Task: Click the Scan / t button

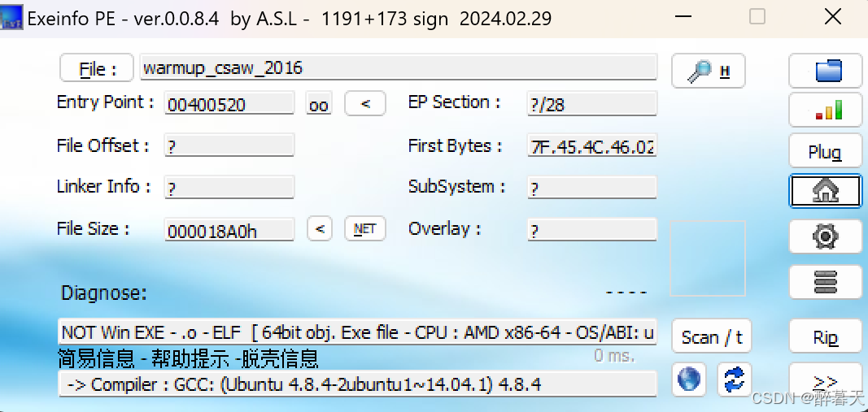Action: coord(711,336)
